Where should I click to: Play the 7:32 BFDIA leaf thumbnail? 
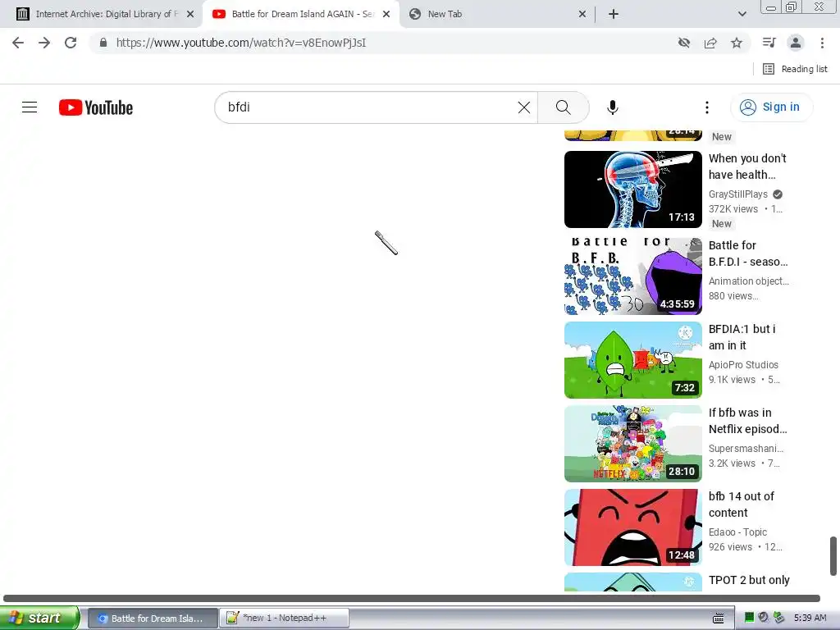tap(632, 360)
